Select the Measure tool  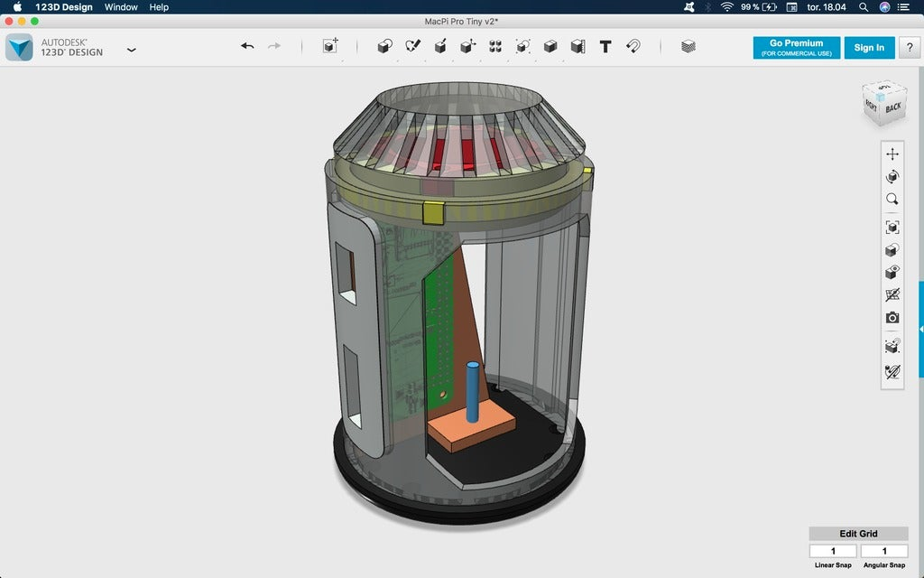pos(578,46)
